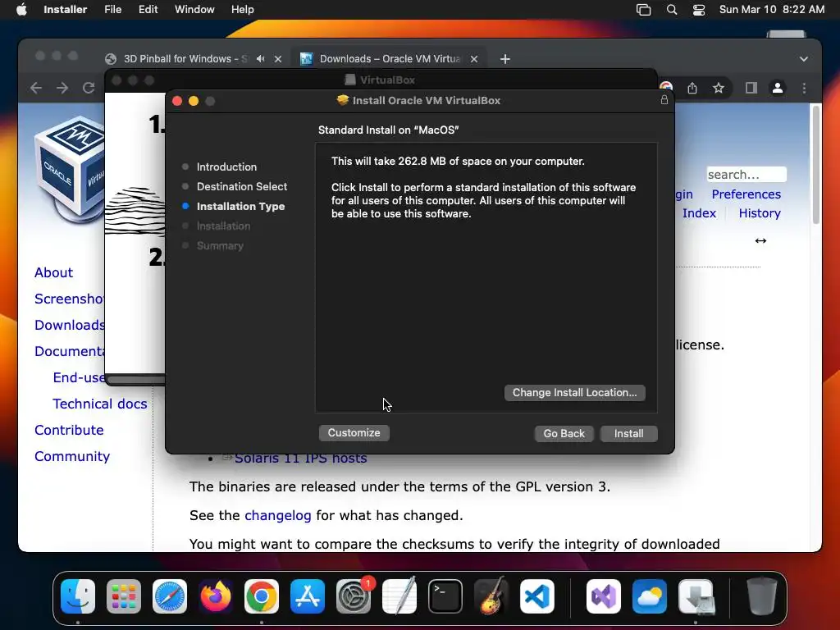Select the Installation Type step
Screen dimensions: 840x630
[240, 206]
